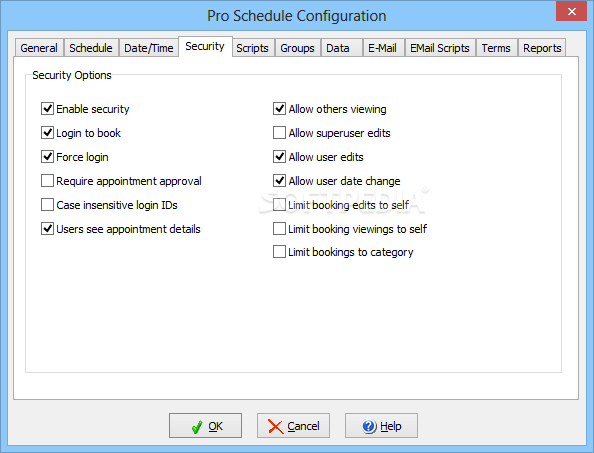Click the red X Cancel button
Viewport: 594px width, 453px height.
tap(293, 426)
